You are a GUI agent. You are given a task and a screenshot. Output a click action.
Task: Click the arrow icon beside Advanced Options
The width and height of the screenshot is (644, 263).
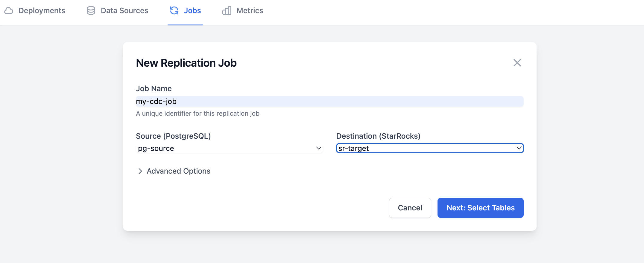[x=140, y=171]
